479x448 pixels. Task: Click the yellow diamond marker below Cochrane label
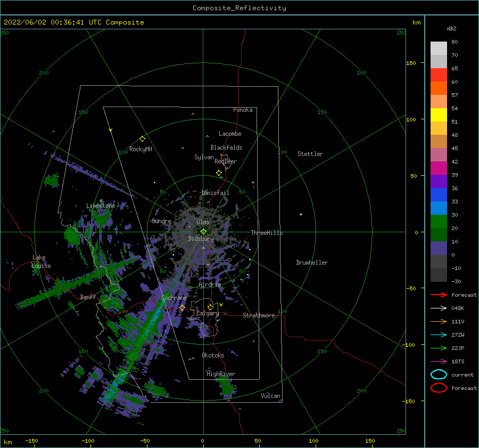click(182, 308)
